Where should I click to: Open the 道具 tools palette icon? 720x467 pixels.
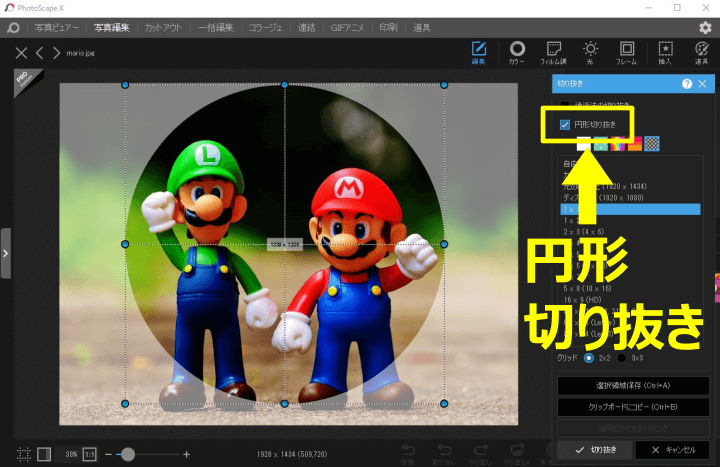point(701,52)
